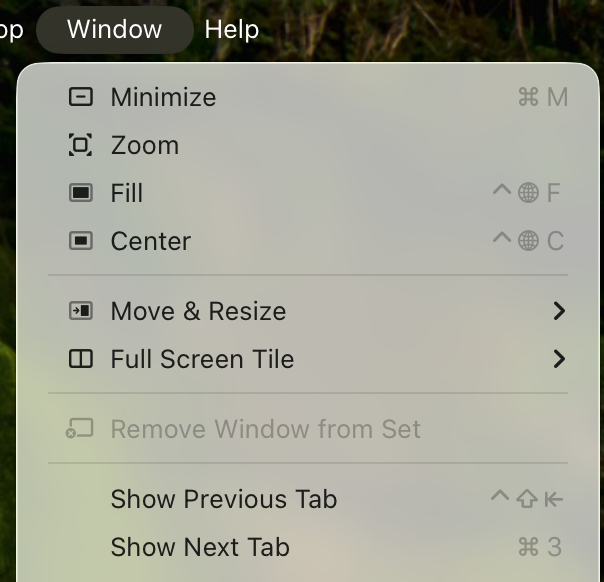Expand the Full Screen Tile submenu chevron

point(559,359)
